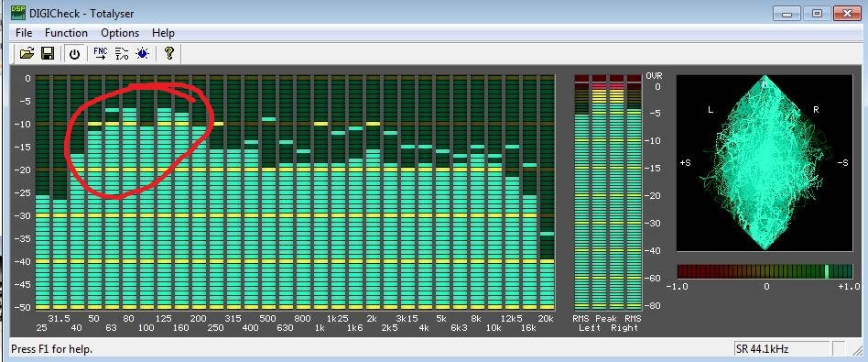Click the stereo vector scope display
The height and width of the screenshot is (362, 868).
click(765, 162)
